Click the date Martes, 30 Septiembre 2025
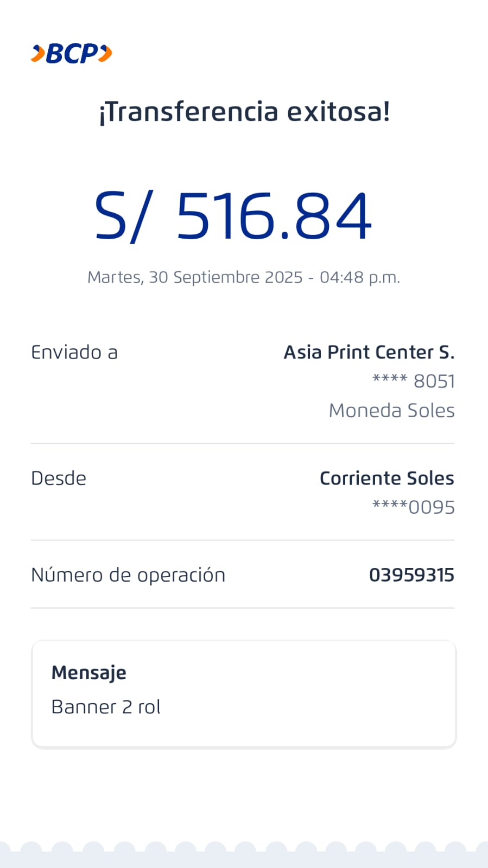The image size is (488, 868). (195, 277)
